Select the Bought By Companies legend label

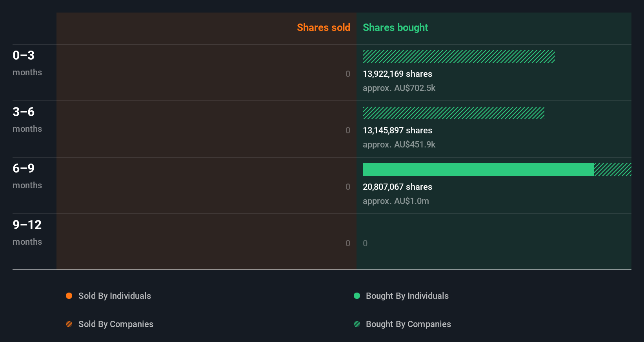click(408, 324)
